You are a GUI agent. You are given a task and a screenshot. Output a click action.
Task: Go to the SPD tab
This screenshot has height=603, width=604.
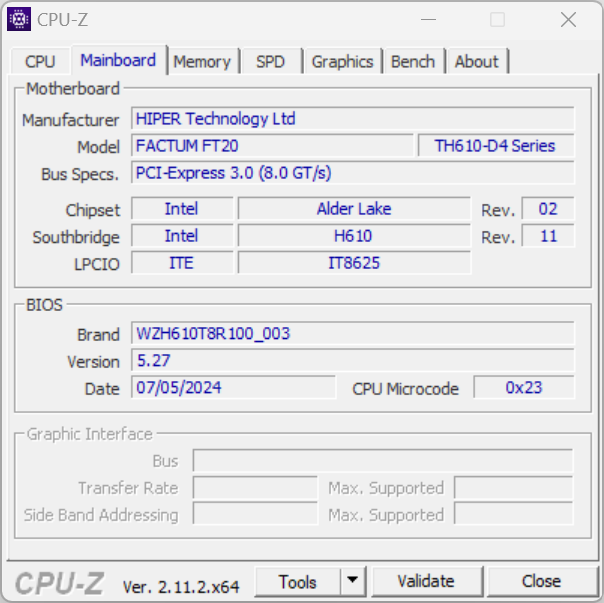tap(270, 62)
